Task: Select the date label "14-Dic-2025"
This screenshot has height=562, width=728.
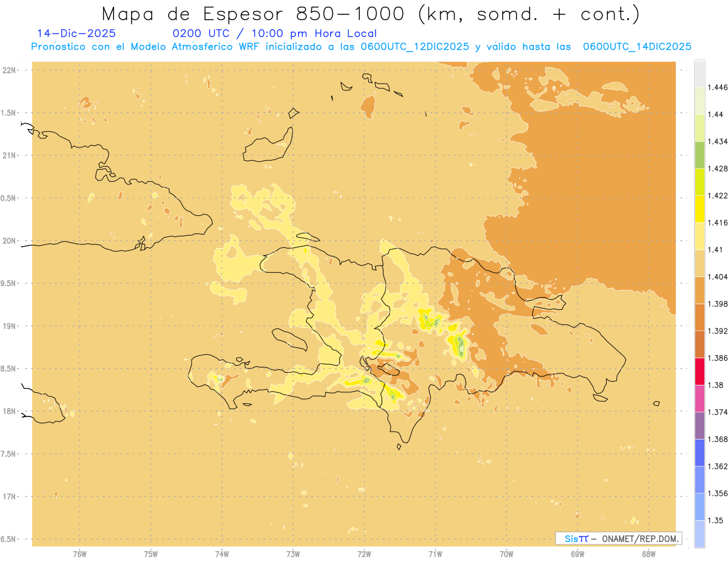Action: [x=76, y=34]
